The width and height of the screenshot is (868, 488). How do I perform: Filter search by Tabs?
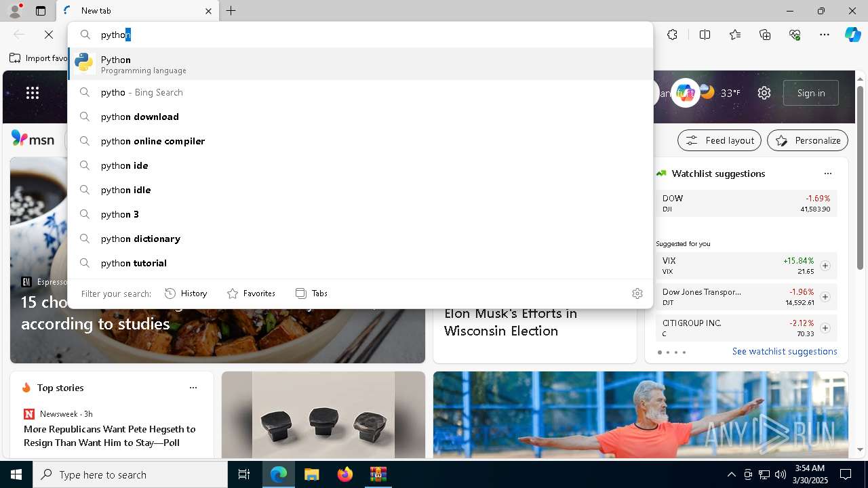[312, 293]
